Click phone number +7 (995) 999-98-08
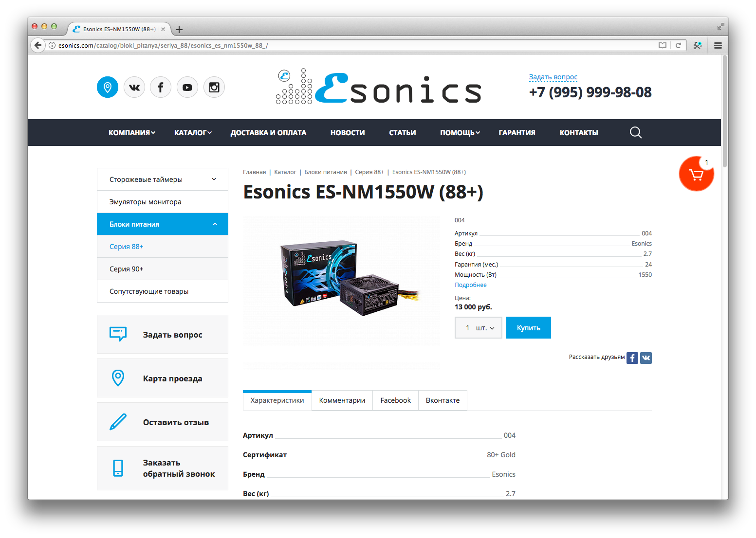This screenshot has height=538, width=756. pos(590,92)
